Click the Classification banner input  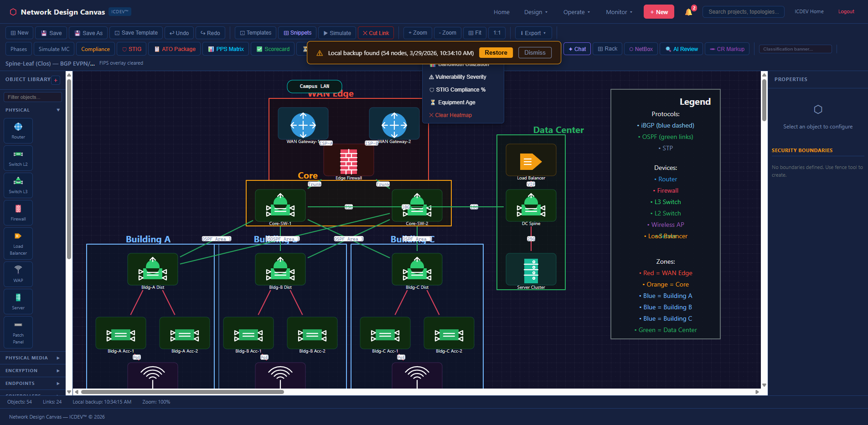tap(795, 49)
